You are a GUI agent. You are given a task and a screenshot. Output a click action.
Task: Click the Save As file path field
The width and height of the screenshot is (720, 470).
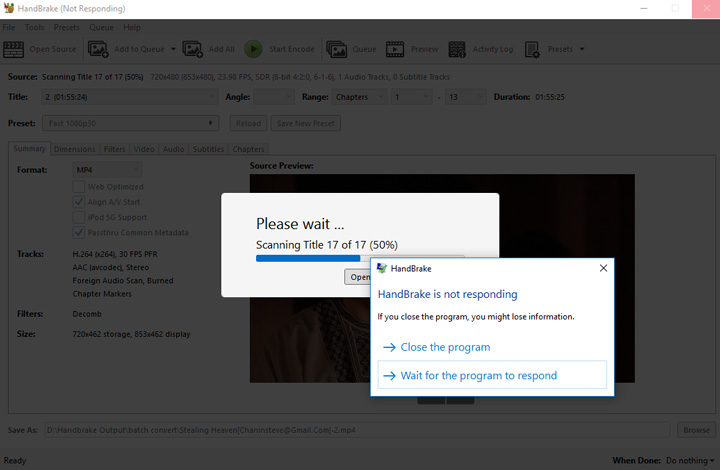pos(357,430)
